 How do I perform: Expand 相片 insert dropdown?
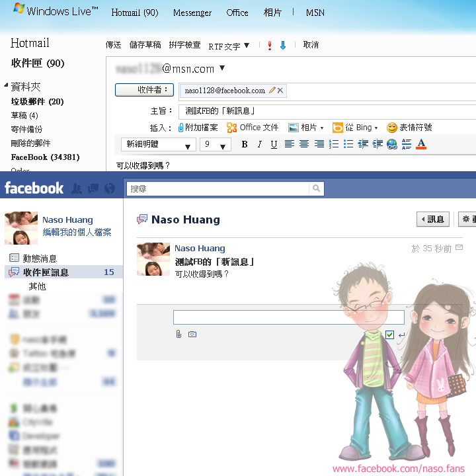322,128
